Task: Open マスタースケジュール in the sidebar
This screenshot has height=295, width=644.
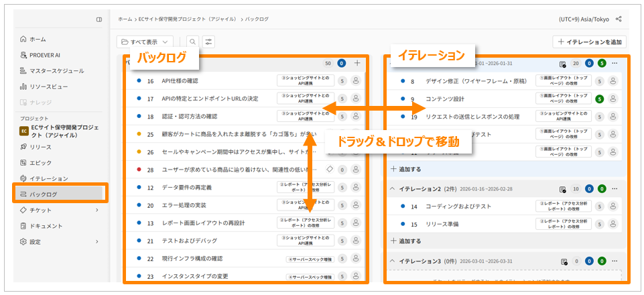Action: pyautogui.click(x=56, y=70)
